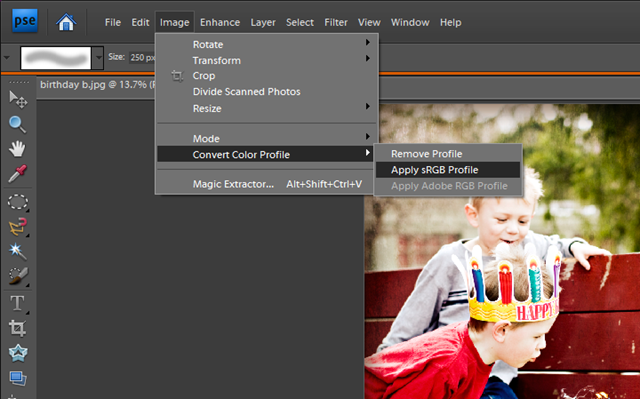Open the Edit menu
The width and height of the screenshot is (640, 399).
click(140, 22)
